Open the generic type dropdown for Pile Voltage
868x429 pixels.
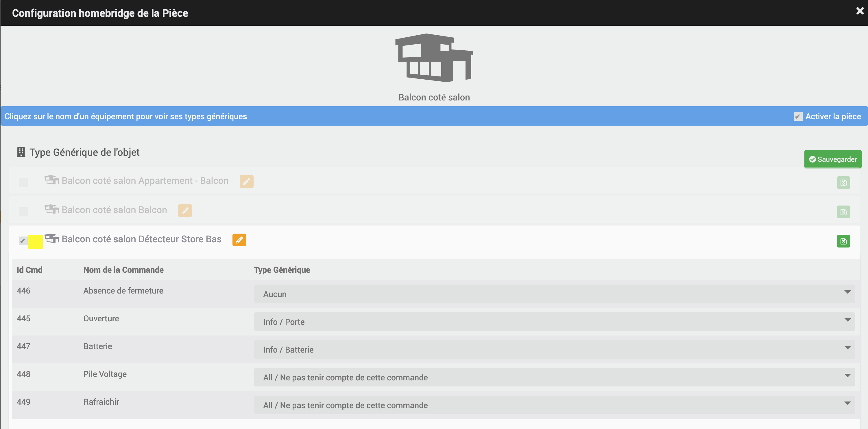[x=554, y=377]
